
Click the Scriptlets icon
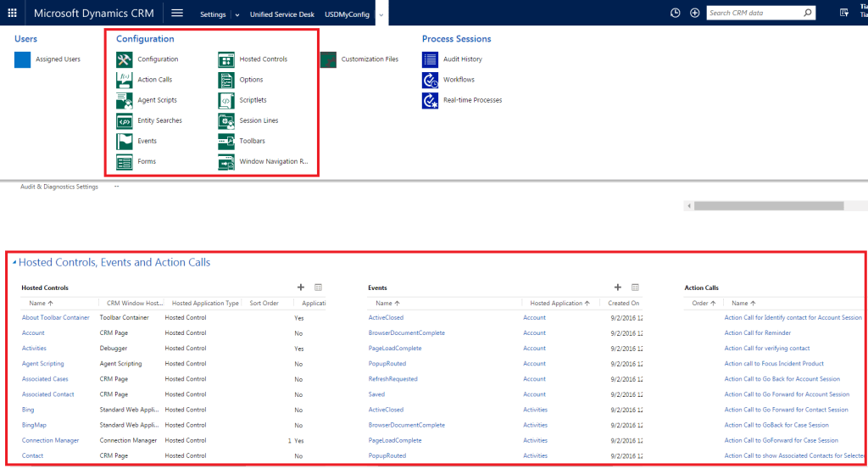(x=225, y=100)
